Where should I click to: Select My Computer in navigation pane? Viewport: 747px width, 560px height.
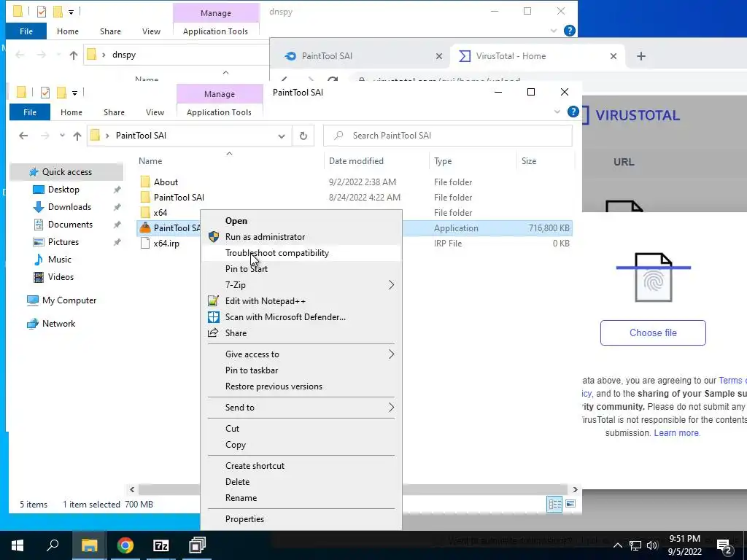pos(69,300)
